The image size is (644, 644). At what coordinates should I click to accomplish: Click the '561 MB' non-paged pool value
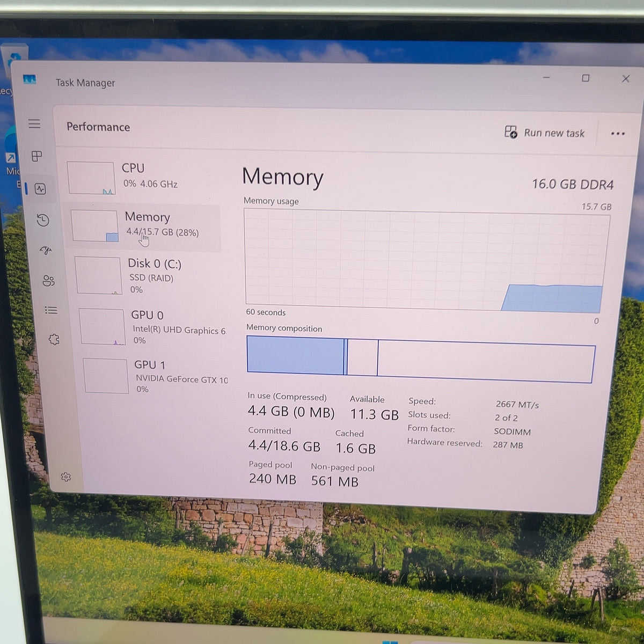point(335,481)
